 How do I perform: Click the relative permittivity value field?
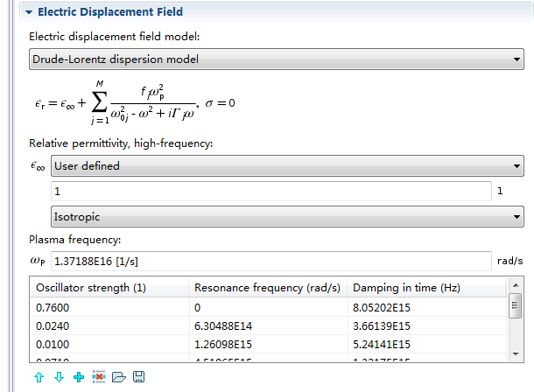click(271, 191)
